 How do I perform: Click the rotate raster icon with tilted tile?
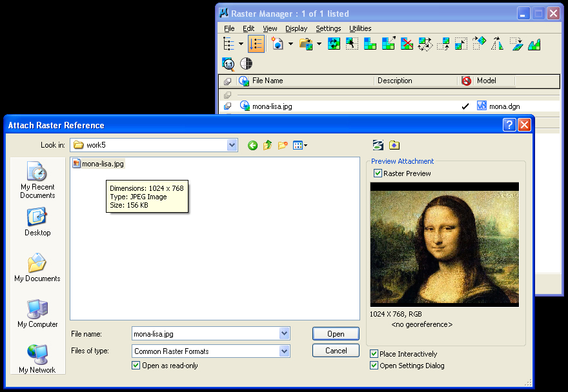(x=479, y=43)
